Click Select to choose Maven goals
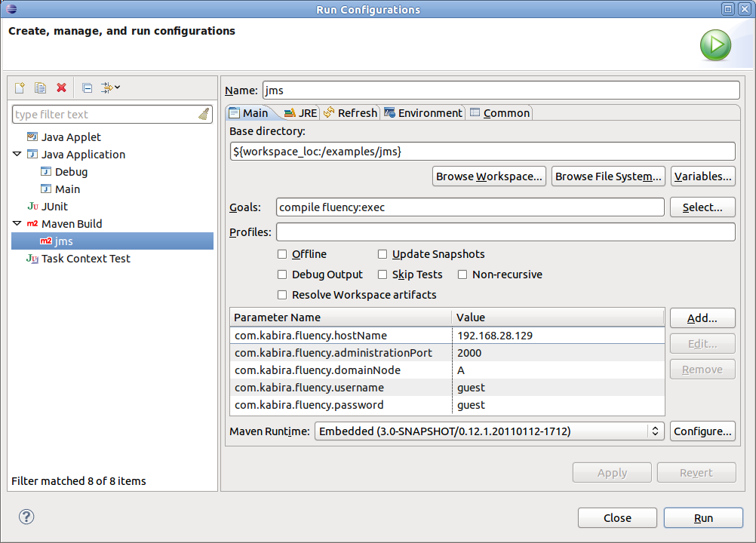This screenshot has width=756, height=543. click(702, 207)
